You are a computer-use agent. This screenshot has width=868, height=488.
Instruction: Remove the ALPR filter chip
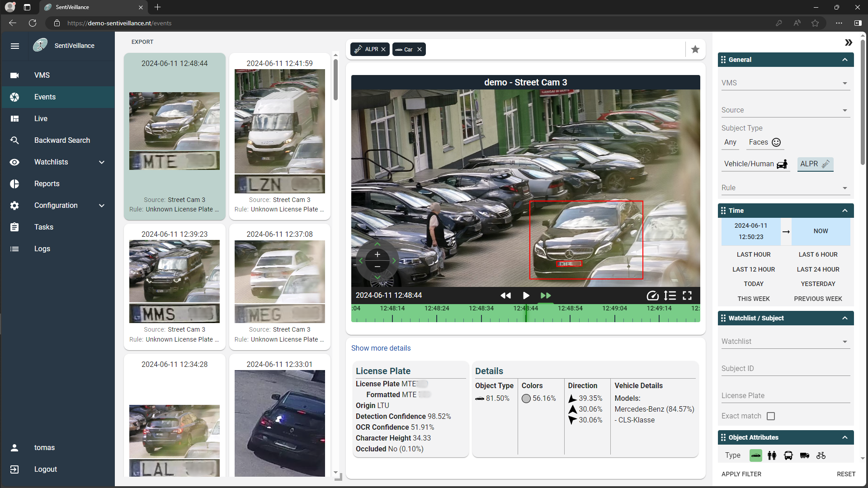click(383, 49)
